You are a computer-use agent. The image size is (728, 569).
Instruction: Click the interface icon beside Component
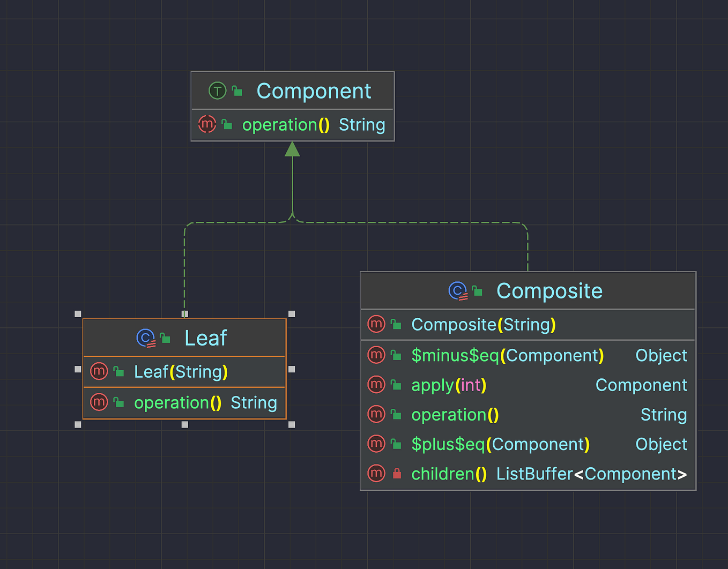click(x=217, y=91)
